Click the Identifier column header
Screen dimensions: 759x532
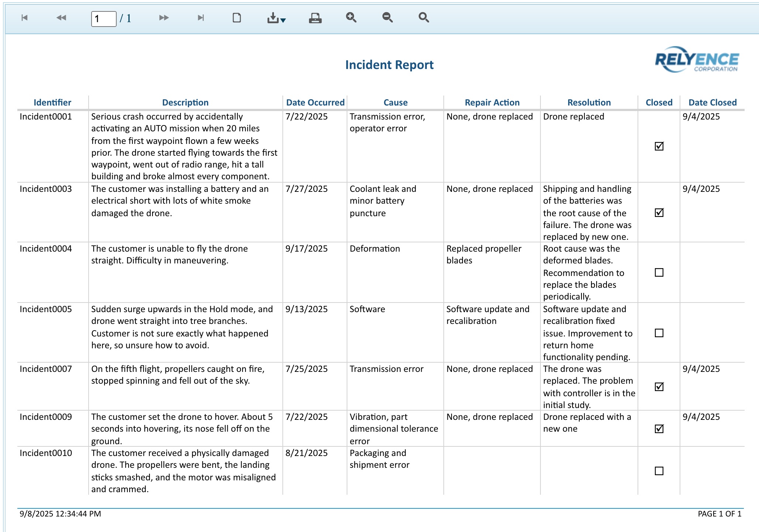click(52, 103)
